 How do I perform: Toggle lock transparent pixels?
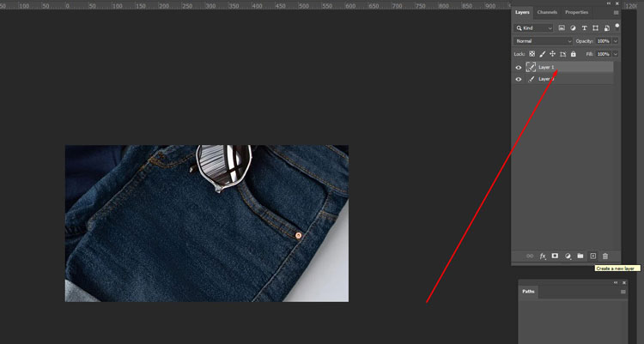[532, 54]
